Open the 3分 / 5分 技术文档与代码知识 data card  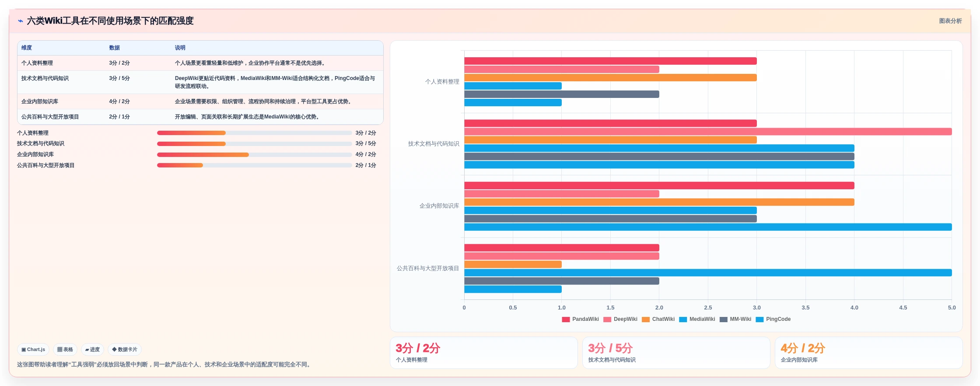[676, 353]
